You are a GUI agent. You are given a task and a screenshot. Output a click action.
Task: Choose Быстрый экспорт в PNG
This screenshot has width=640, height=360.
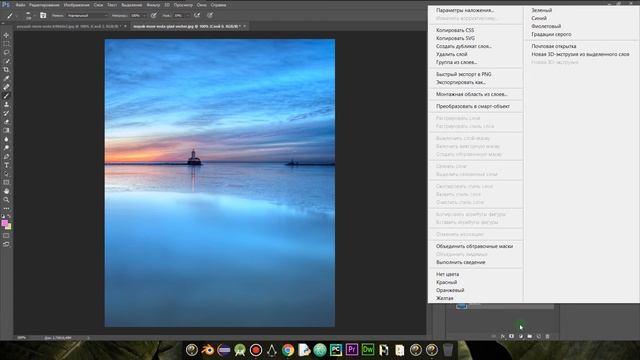463,74
